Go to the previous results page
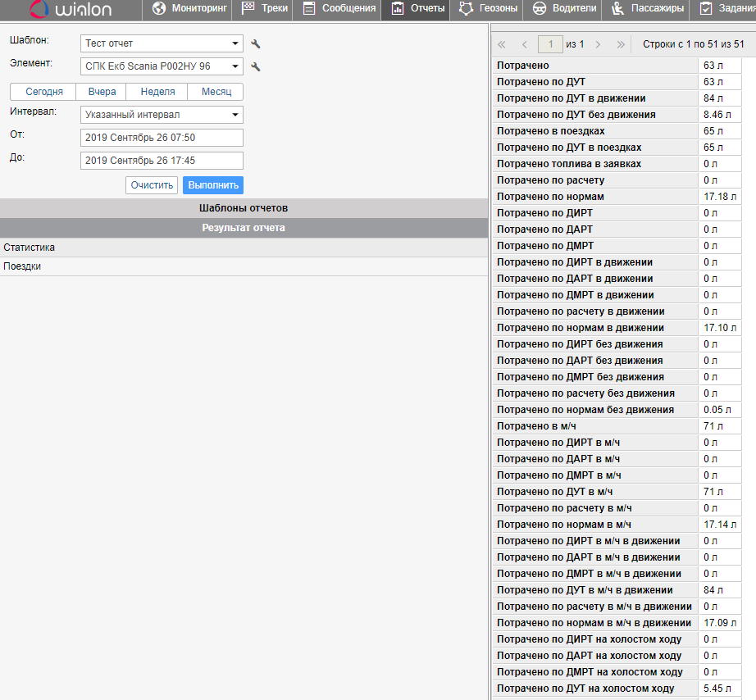 pos(525,44)
